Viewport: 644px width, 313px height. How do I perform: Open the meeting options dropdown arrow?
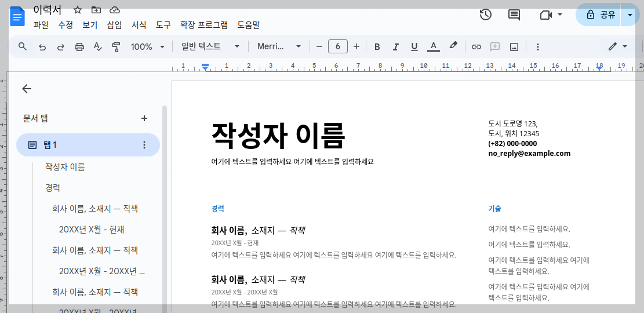pyautogui.click(x=559, y=15)
